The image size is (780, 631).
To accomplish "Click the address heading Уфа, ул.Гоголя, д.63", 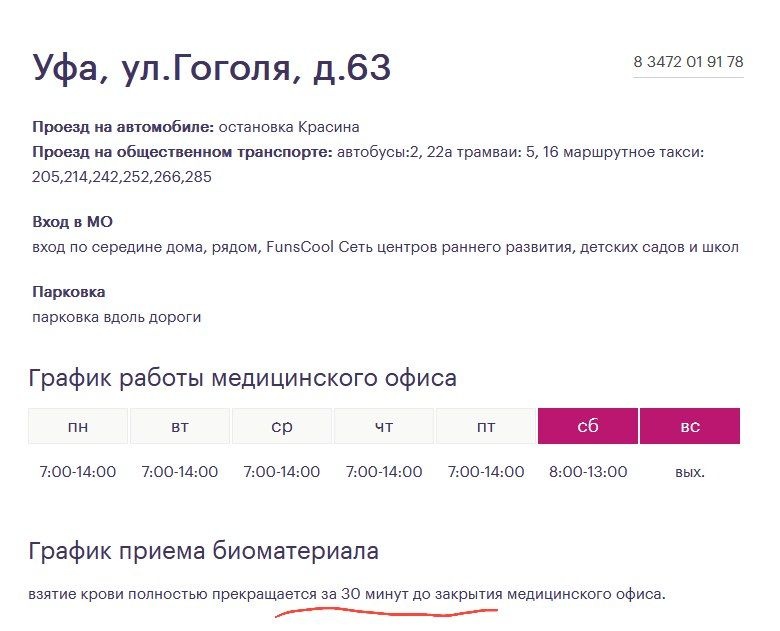I will point(211,67).
